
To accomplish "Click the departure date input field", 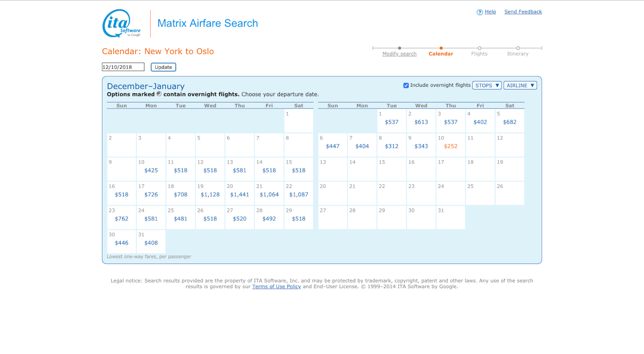I will click(123, 67).
